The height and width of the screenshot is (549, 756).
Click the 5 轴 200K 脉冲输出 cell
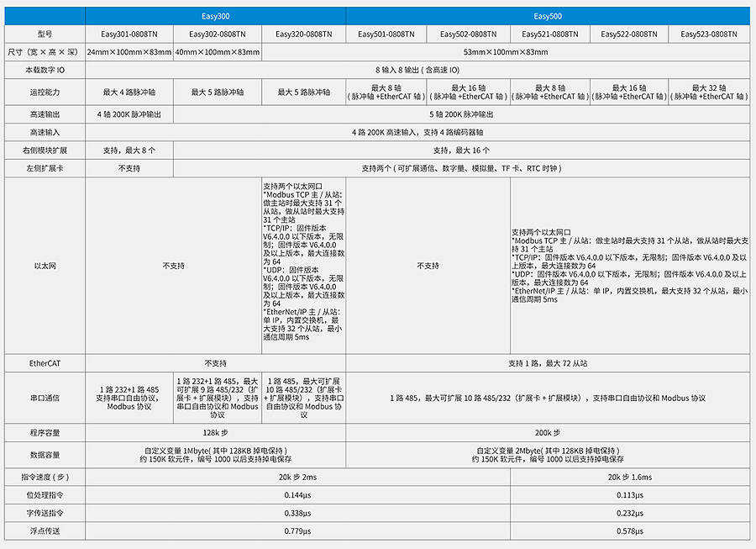[461, 115]
